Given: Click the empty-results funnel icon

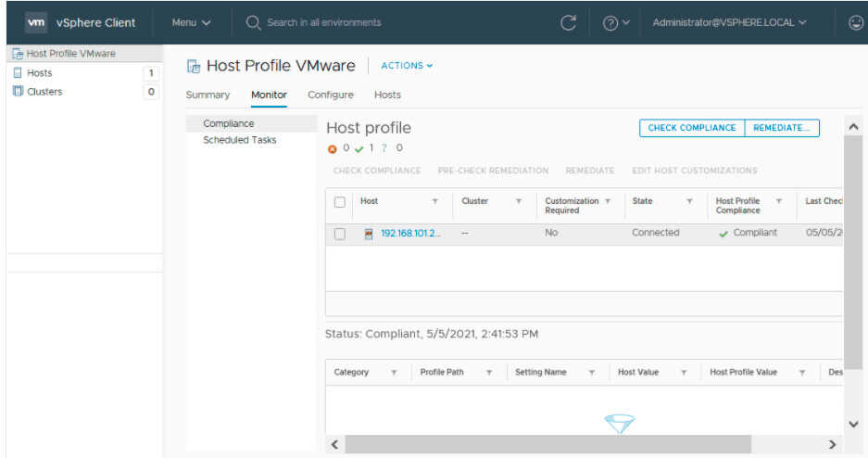Looking at the screenshot, I should click(x=620, y=424).
